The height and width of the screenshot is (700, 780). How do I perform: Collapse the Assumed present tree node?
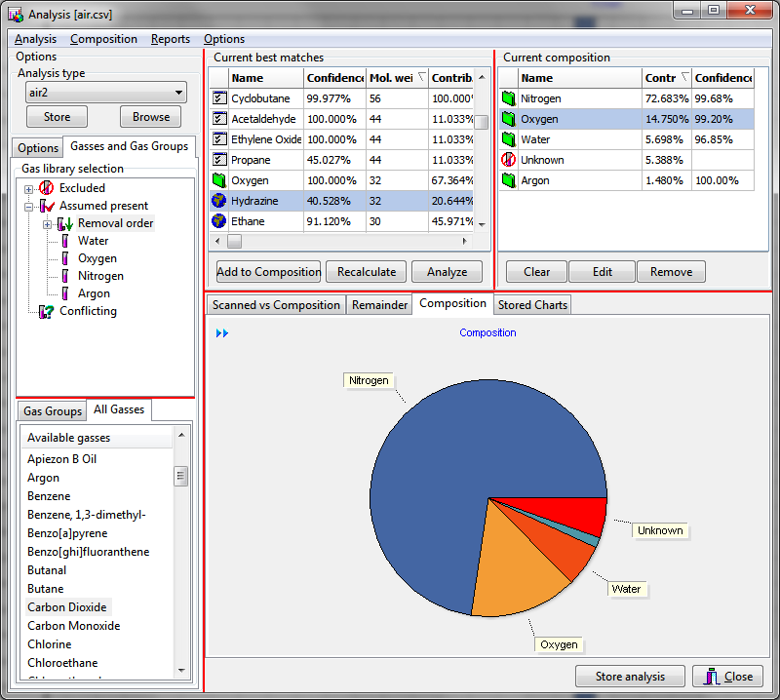[29, 206]
